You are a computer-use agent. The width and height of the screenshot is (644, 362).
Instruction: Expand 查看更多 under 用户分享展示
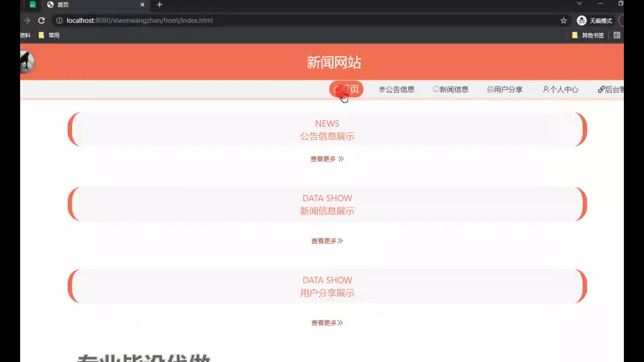327,323
